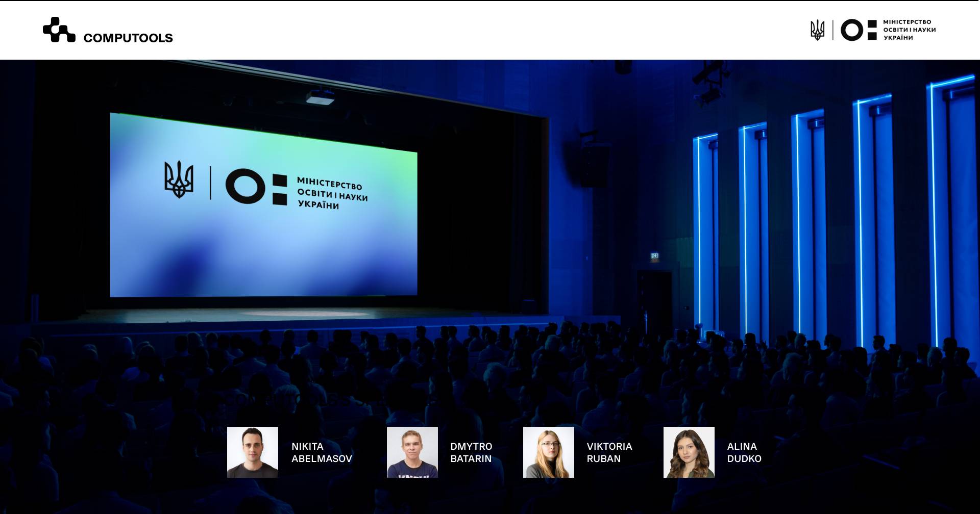Click the COMPUTOOLS wordmark text
This screenshot has height=514, width=980.
pyautogui.click(x=128, y=38)
